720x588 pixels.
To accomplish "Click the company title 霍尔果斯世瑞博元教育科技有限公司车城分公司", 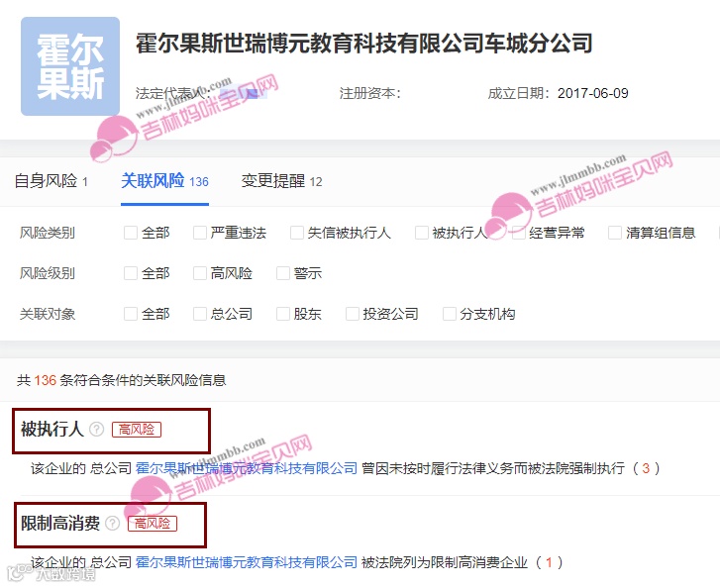I will pos(363,44).
